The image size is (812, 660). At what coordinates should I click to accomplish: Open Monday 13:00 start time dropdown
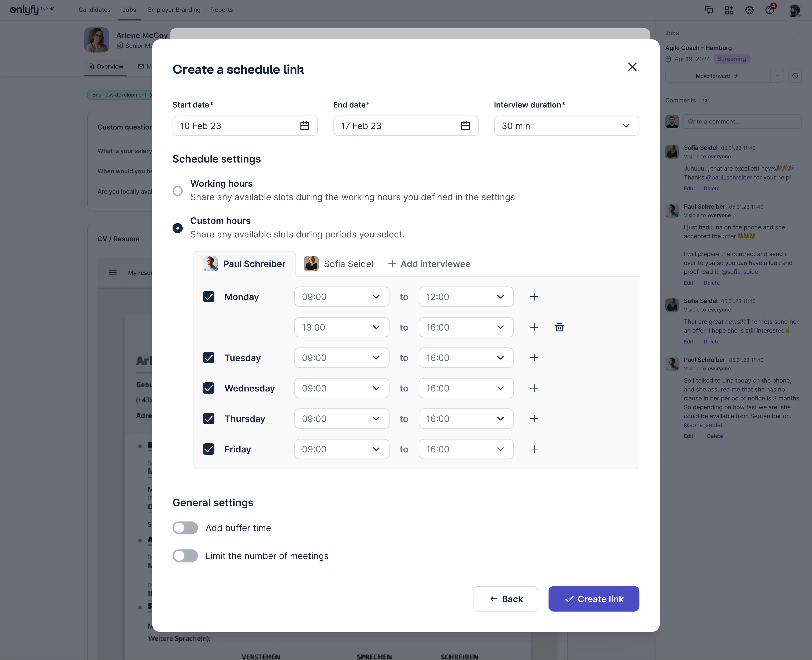tap(342, 327)
